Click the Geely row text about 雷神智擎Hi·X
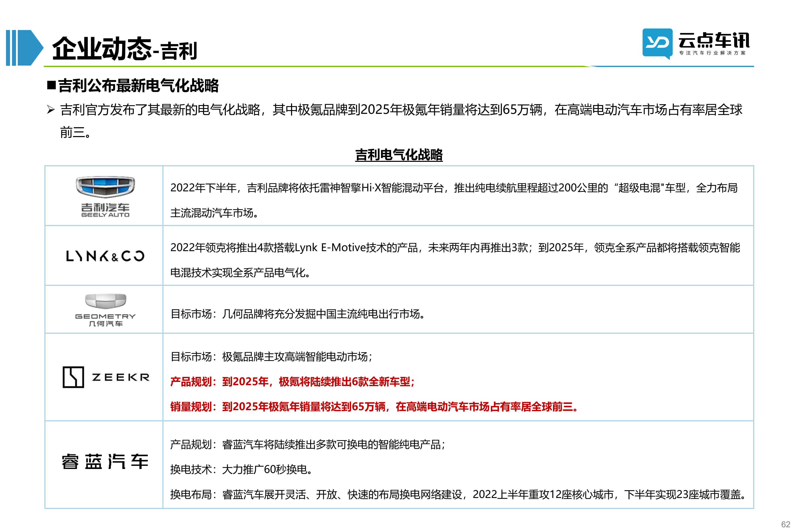 tap(454, 188)
